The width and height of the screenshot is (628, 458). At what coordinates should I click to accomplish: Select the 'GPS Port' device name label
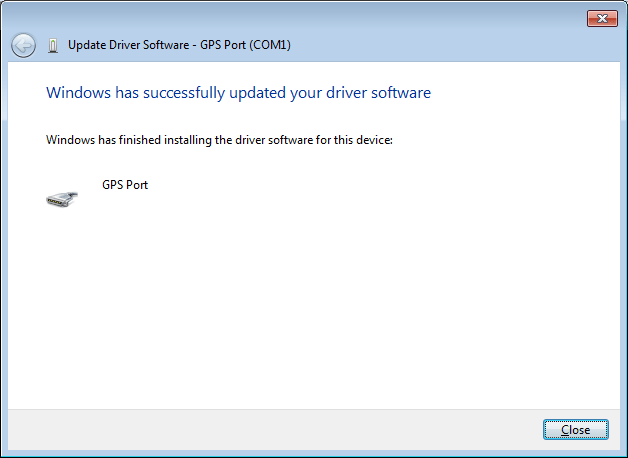click(125, 185)
